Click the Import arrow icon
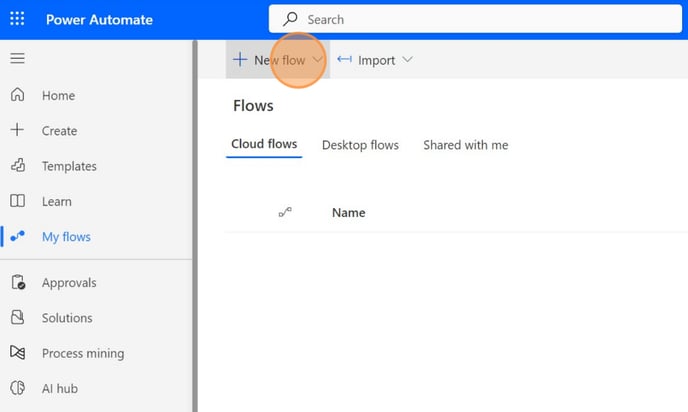Image resolution: width=688 pixels, height=412 pixels. [344, 59]
